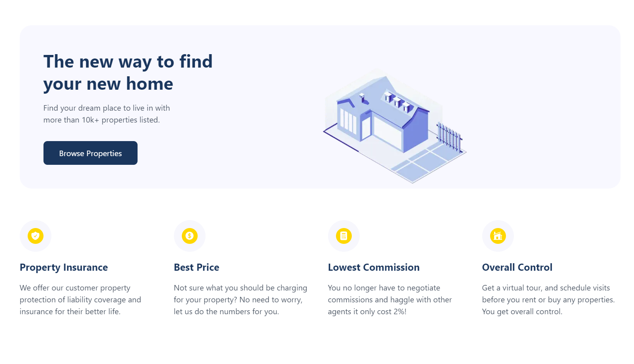Screen dimensions: 634x364
Task: Click the dollar coin icon above Best Price
Action: [190, 236]
